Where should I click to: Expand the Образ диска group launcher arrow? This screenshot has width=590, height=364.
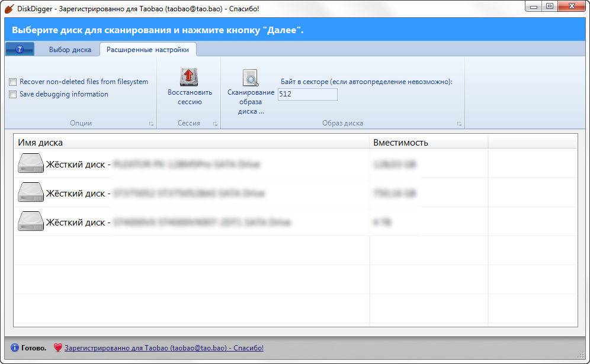pyautogui.click(x=460, y=124)
